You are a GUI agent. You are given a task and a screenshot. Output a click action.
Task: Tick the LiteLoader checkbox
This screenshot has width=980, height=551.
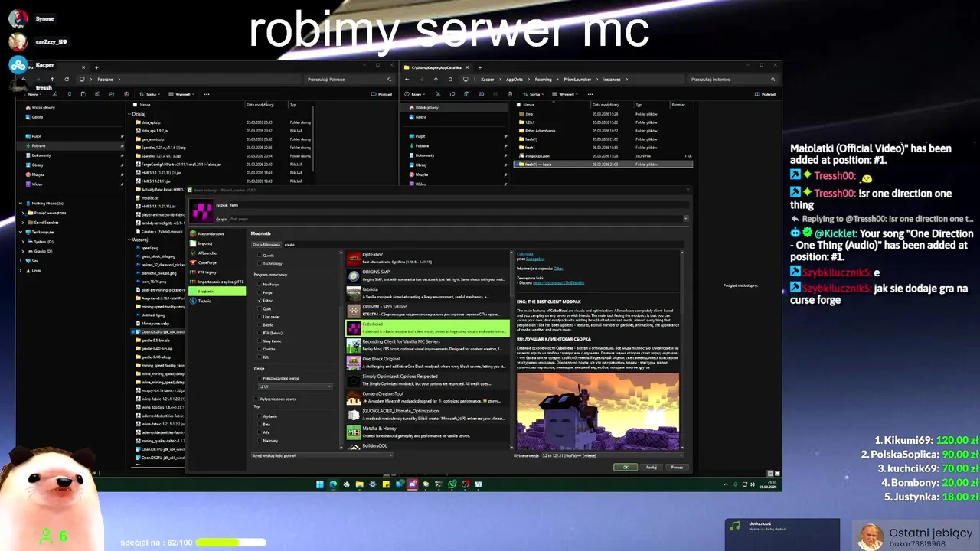tap(259, 317)
